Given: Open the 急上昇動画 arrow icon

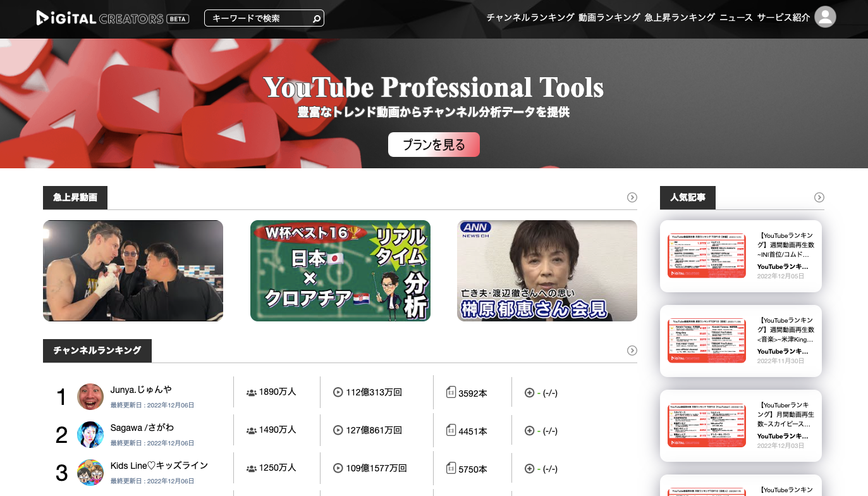Looking at the screenshot, I should click(x=632, y=197).
